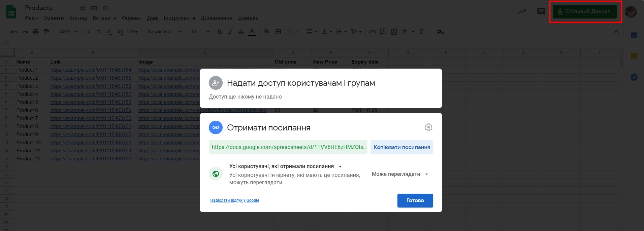Open the Вставити menu

(x=104, y=18)
